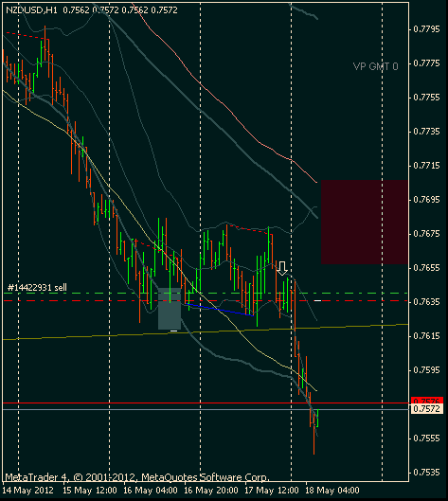
Task: Select the small white dash right of candles
Action: pos(317,300)
